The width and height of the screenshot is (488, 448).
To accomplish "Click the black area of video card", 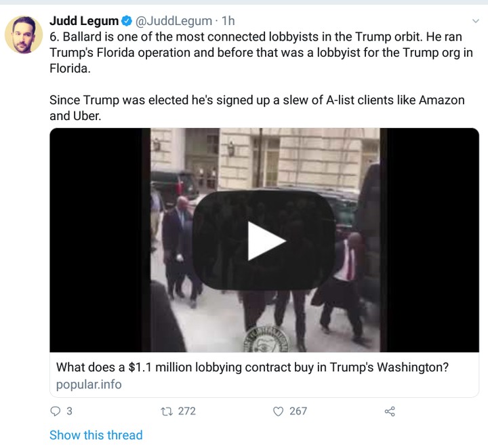I will (x=100, y=240).
